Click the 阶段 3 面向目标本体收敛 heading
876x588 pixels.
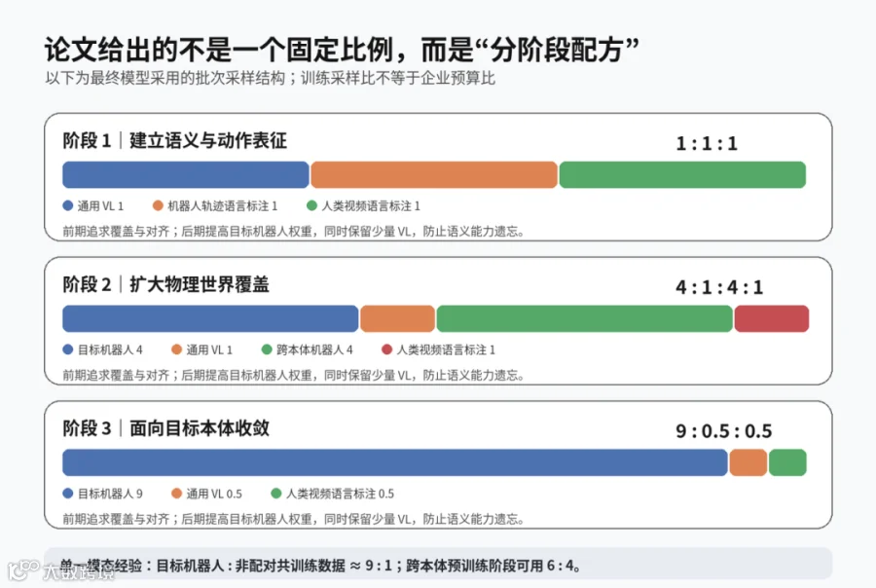165,428
